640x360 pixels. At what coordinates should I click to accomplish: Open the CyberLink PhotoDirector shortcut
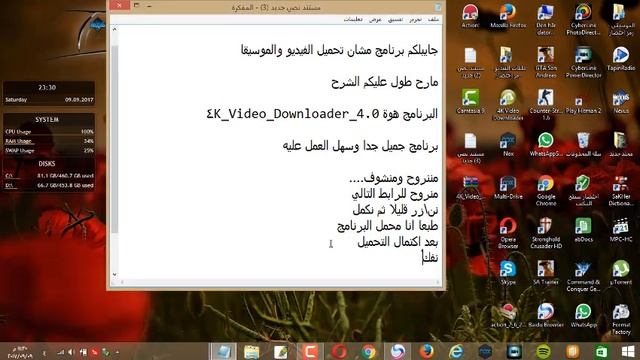pos(583,20)
